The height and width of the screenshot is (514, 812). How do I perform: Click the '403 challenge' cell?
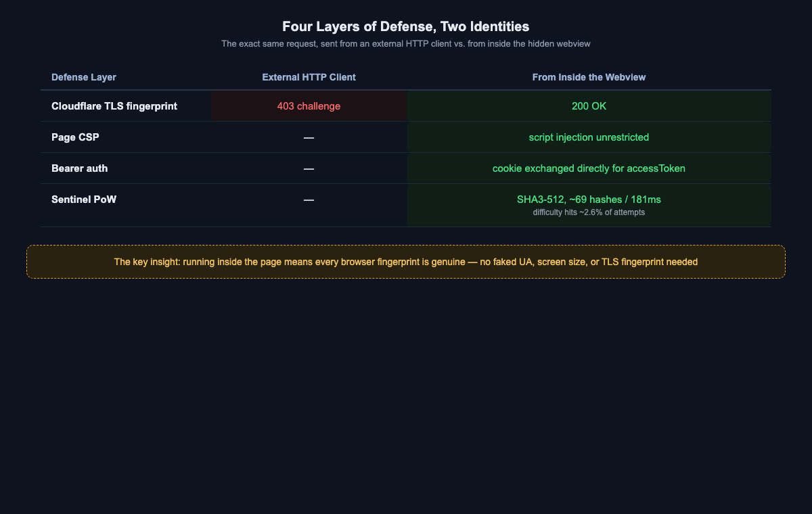click(x=309, y=106)
